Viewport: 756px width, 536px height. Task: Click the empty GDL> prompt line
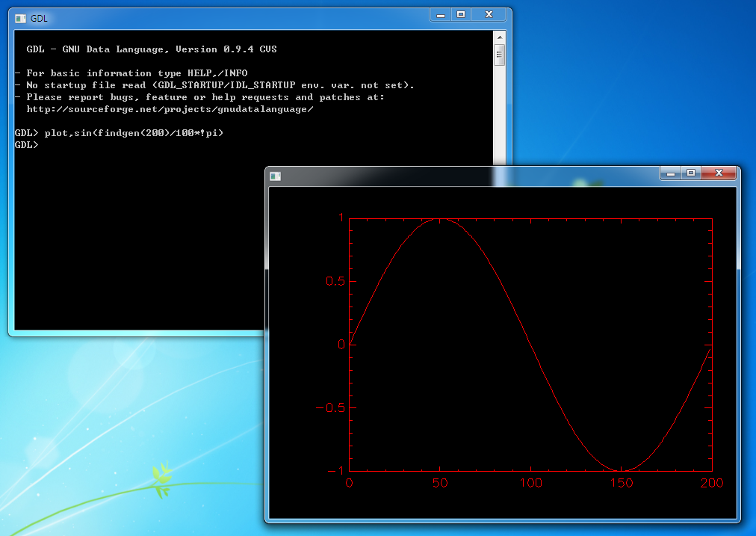[x=26, y=145]
